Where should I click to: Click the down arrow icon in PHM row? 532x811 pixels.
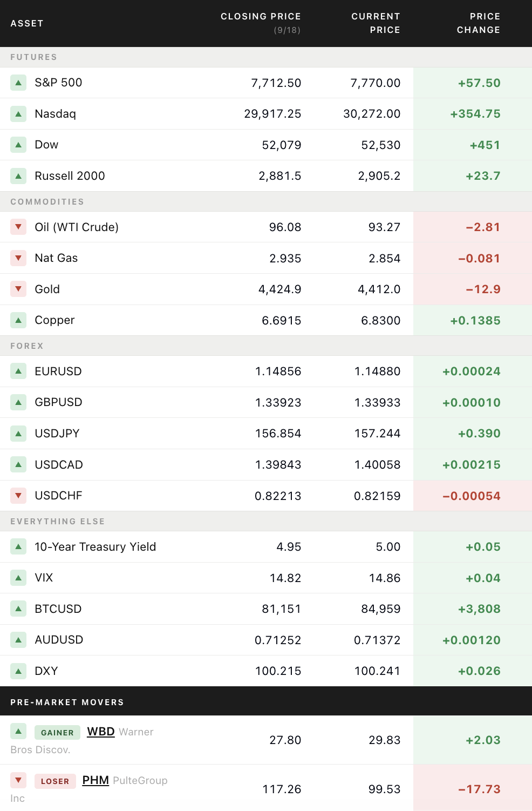tap(18, 780)
